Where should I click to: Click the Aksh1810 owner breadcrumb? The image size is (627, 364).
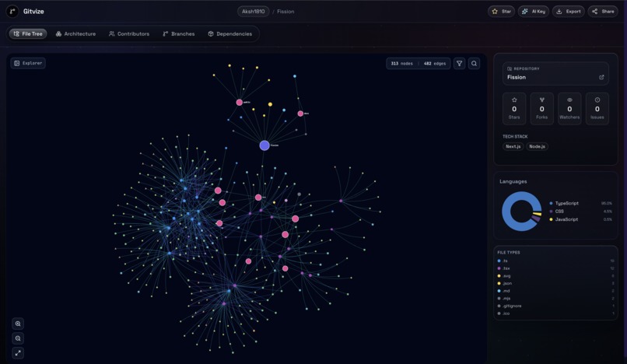tap(253, 12)
